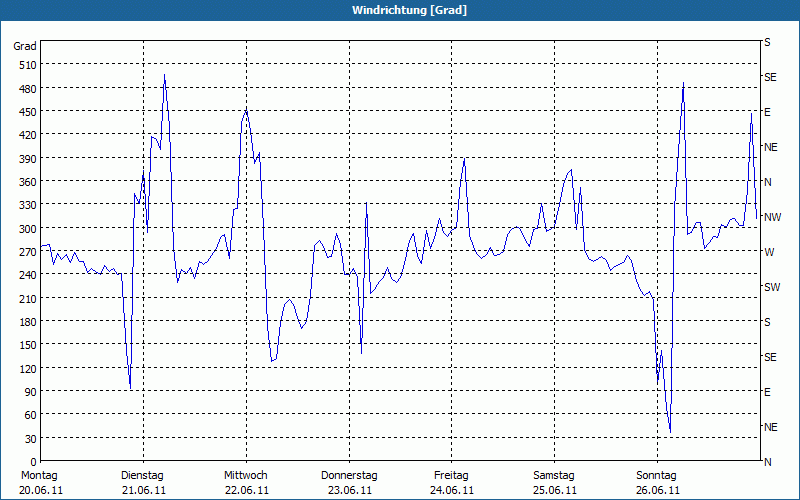Click the "Freitag" day label

tap(451, 476)
